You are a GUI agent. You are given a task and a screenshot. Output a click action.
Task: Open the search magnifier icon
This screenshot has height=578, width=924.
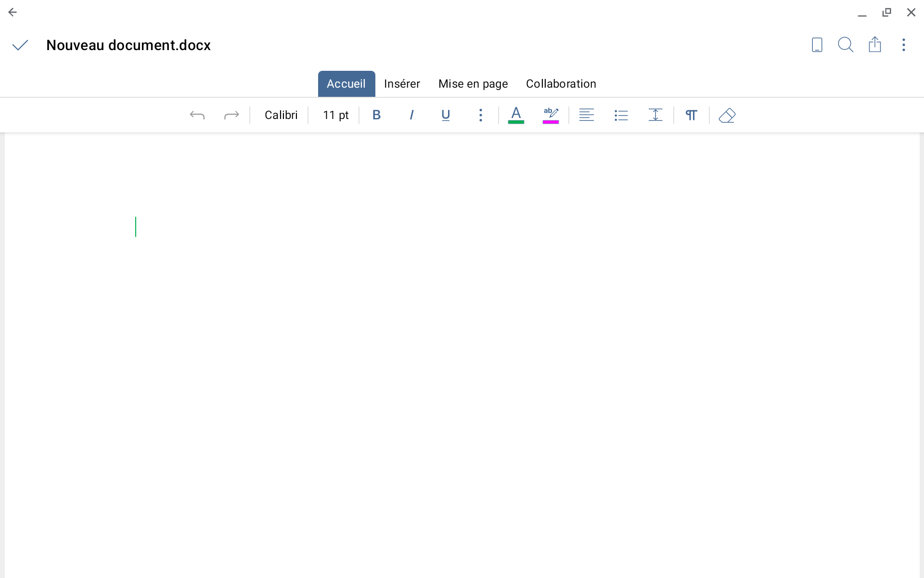(x=846, y=45)
